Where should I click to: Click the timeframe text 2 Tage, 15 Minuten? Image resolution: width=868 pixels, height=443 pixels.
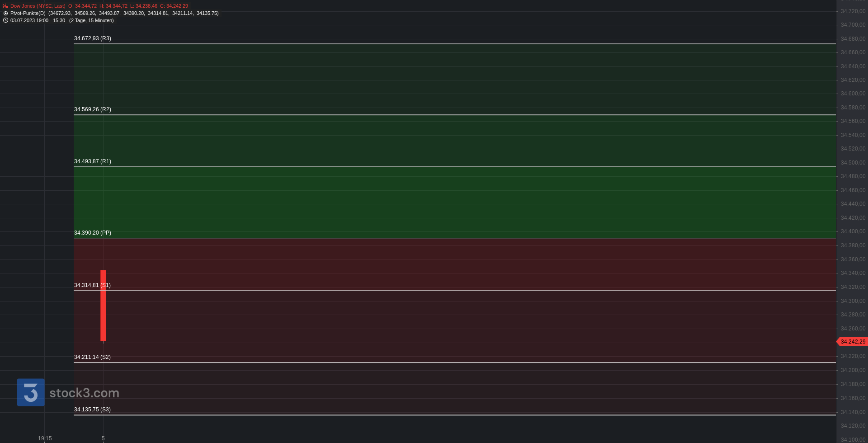pos(91,21)
